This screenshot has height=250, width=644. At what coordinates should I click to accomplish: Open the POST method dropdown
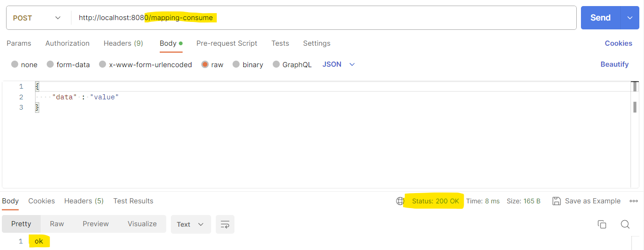(37, 18)
